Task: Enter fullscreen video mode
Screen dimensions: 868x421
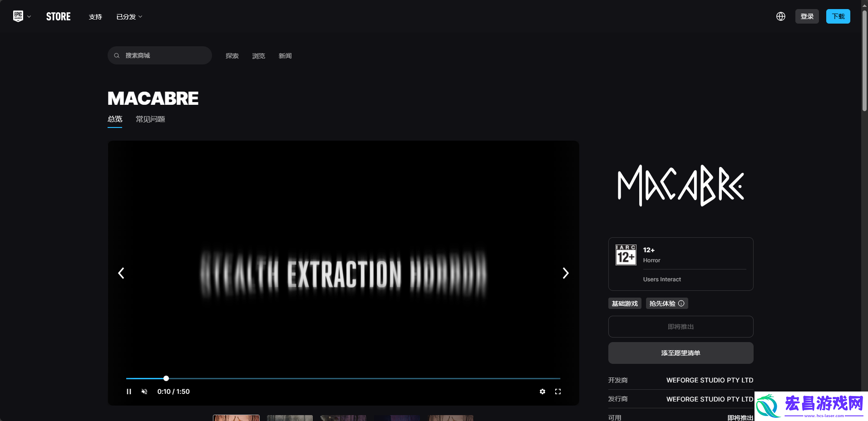Action: point(558,392)
